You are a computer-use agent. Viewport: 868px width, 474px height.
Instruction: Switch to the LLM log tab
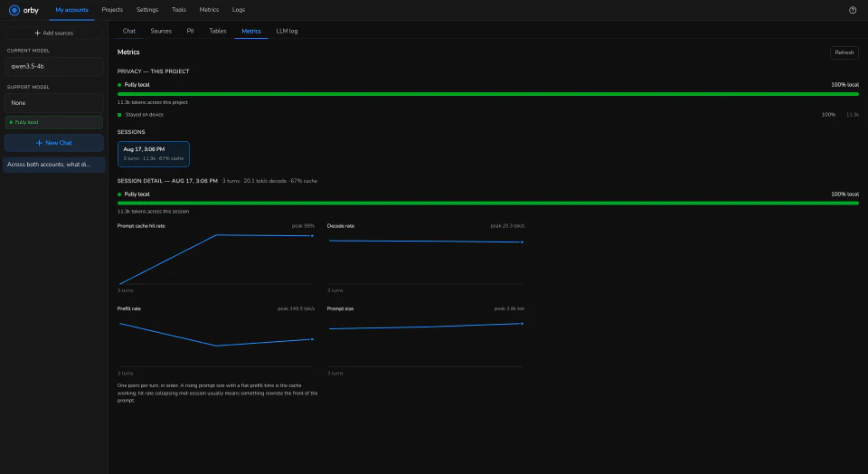click(287, 31)
